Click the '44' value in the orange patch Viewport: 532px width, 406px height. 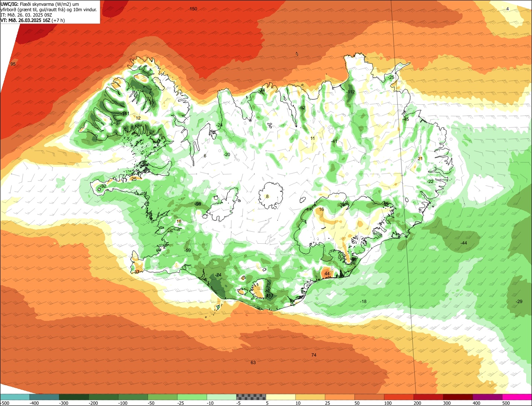point(327,274)
